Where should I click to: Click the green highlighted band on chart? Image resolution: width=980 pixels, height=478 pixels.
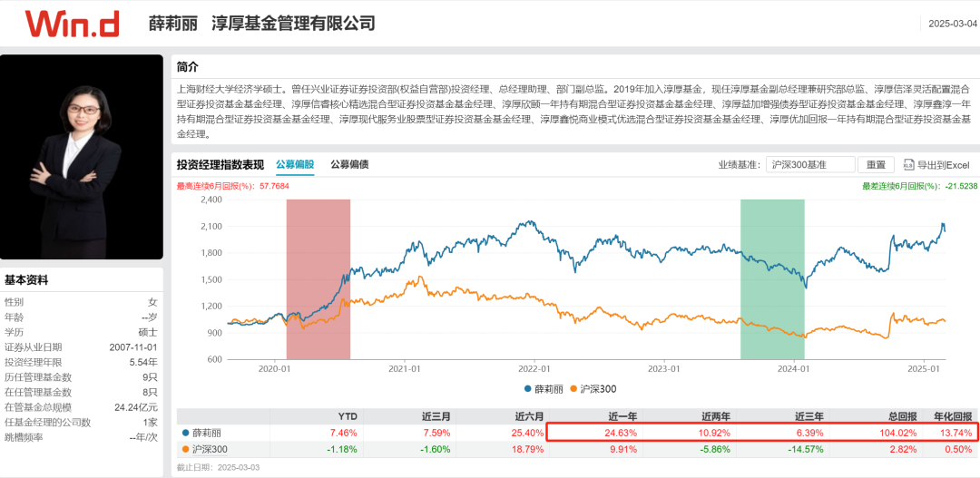tap(772, 279)
